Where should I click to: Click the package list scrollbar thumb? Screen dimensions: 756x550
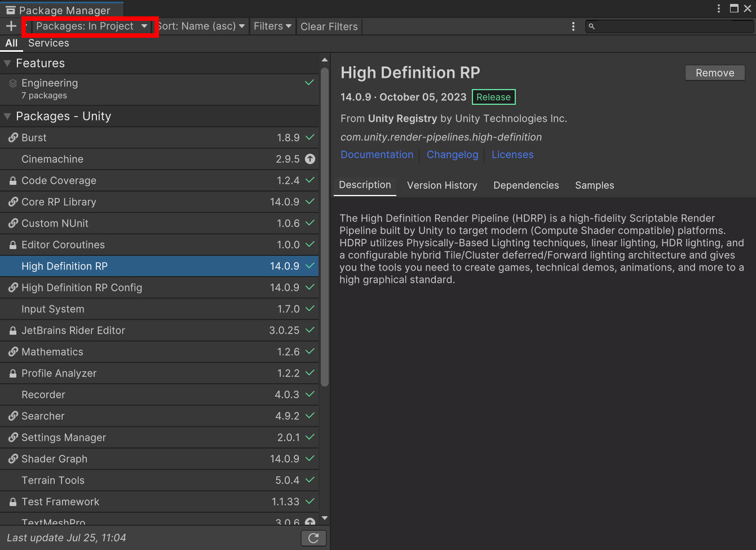tap(325, 227)
